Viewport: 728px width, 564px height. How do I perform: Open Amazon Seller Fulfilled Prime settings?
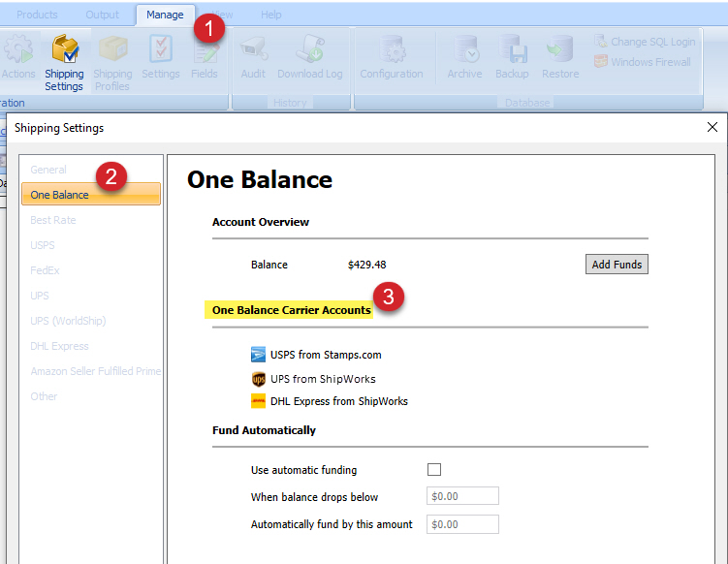pos(96,371)
